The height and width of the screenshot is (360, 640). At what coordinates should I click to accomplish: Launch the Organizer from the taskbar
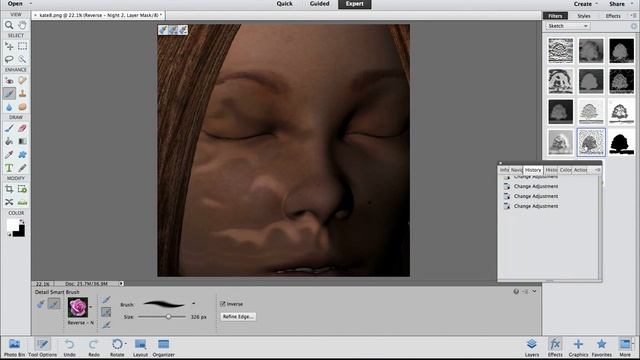click(164, 348)
